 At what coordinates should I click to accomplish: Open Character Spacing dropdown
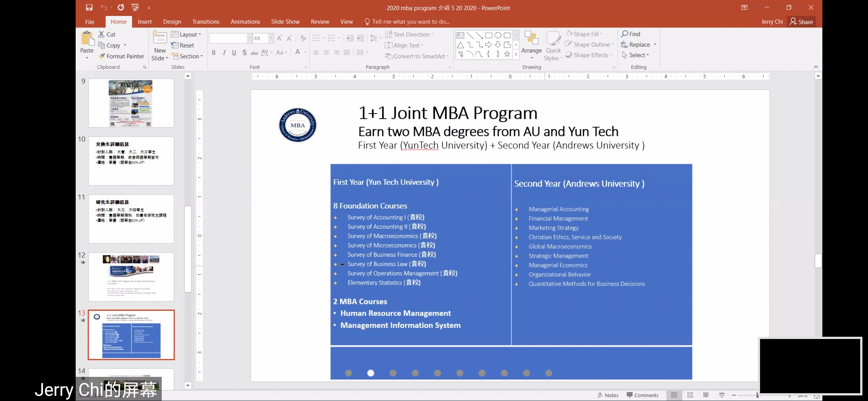tap(266, 52)
